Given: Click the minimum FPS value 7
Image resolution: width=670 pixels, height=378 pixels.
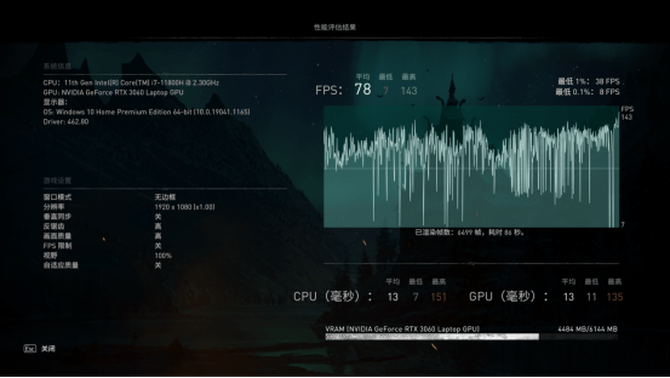Looking at the screenshot, I should pyautogui.click(x=386, y=91).
